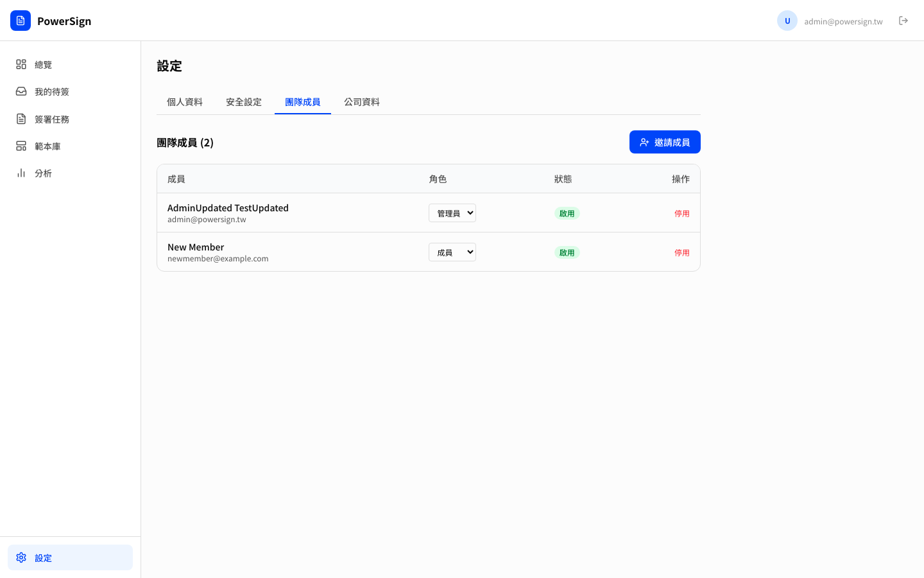Disable New Member via 停用 link

pos(681,253)
